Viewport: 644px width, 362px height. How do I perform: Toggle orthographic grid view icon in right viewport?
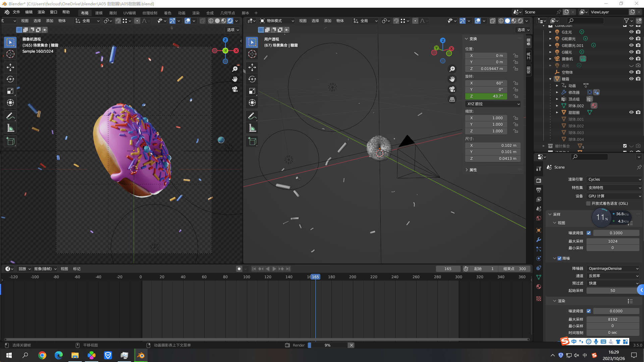[452, 100]
